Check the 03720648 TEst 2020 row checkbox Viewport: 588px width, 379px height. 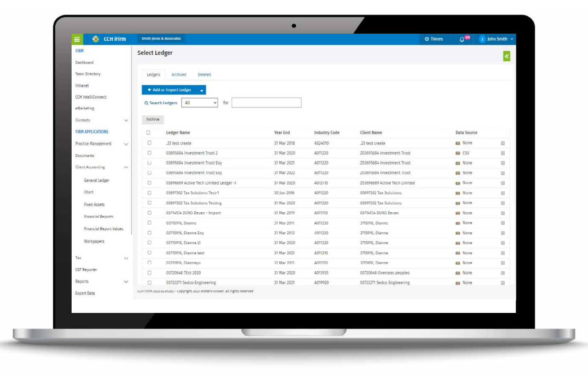149,272
